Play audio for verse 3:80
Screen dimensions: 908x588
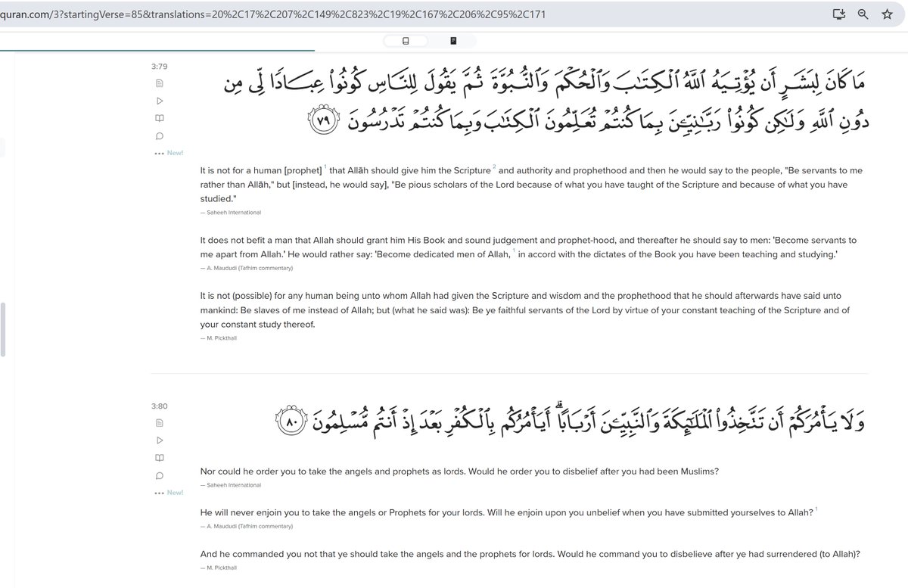(x=159, y=440)
